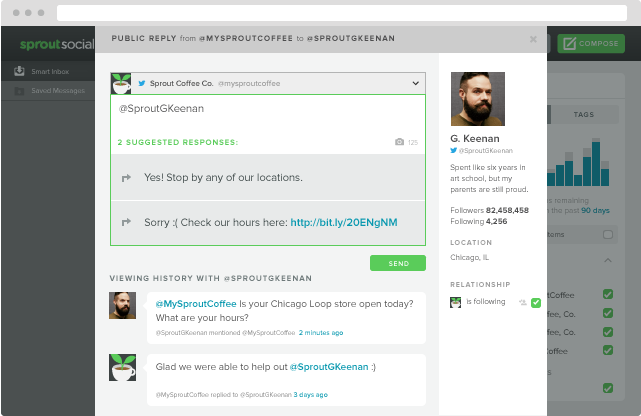Click the 'Chicago, IL' location text

[x=469, y=257]
